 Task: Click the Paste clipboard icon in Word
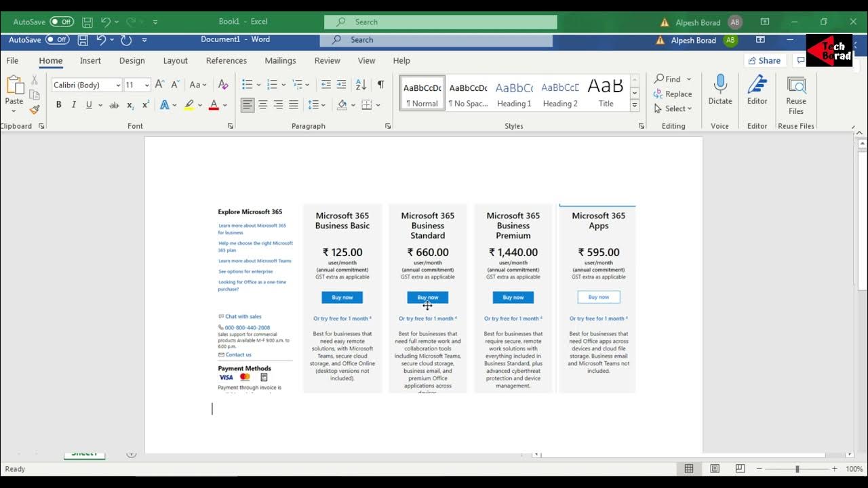point(14,85)
